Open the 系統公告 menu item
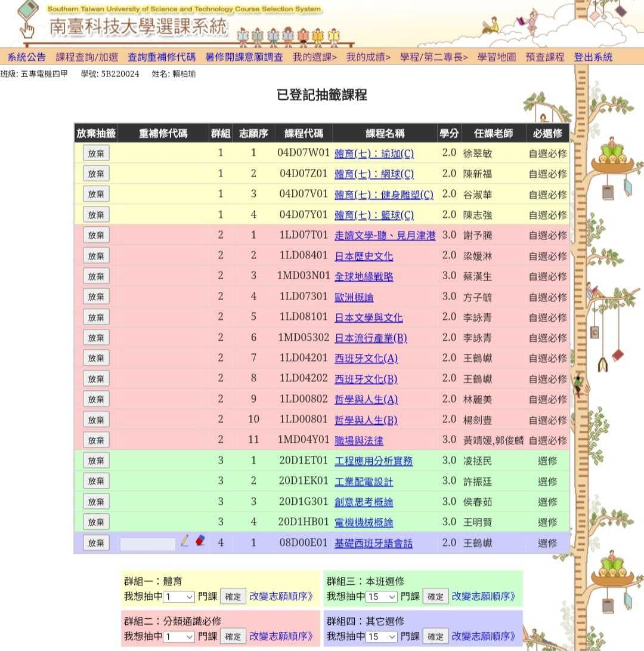The height and width of the screenshot is (651, 644). 27,57
